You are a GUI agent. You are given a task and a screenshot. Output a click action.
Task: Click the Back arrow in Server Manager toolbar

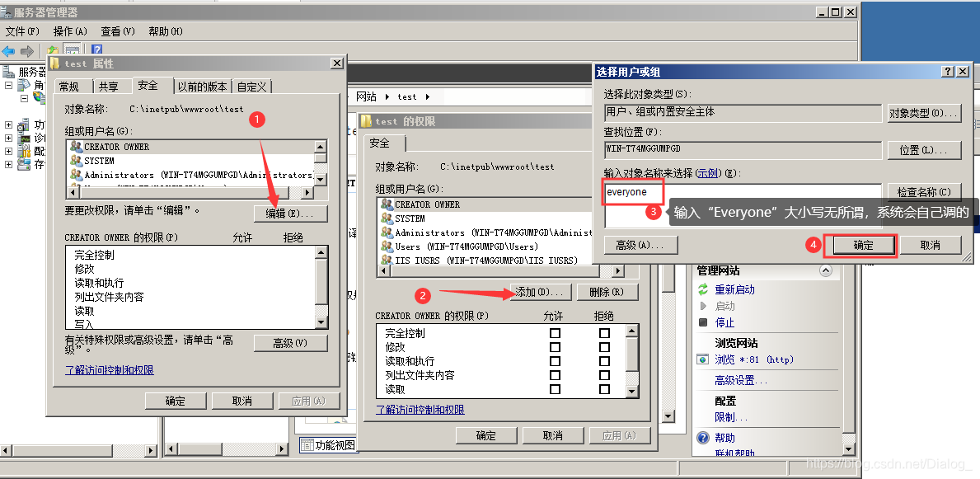pyautogui.click(x=9, y=50)
